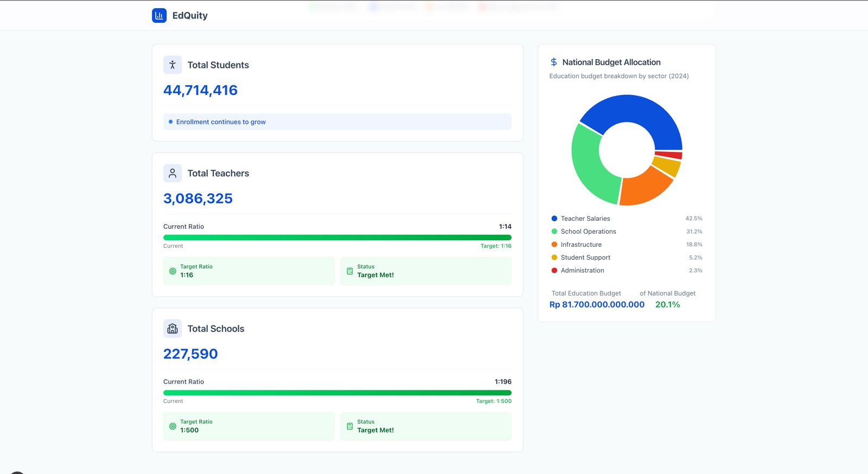The width and height of the screenshot is (868, 474).
Task: Select the Total Students person icon
Action: (x=173, y=65)
